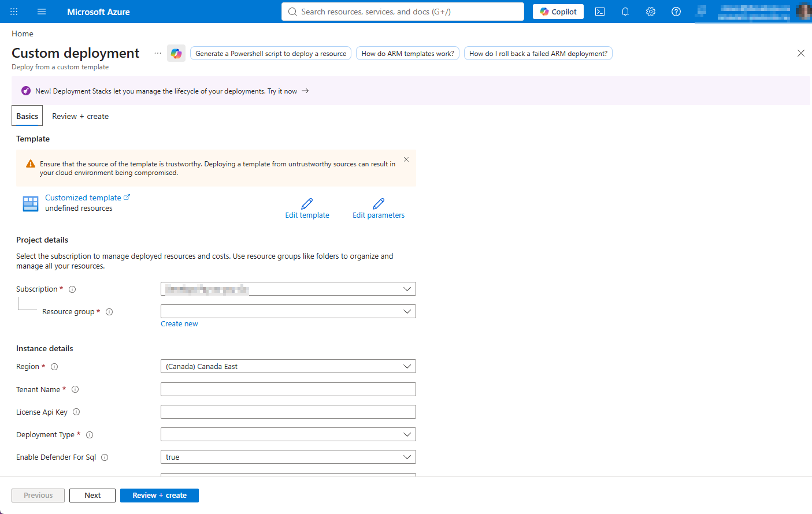Click the Copilot icon beside page title

click(176, 54)
